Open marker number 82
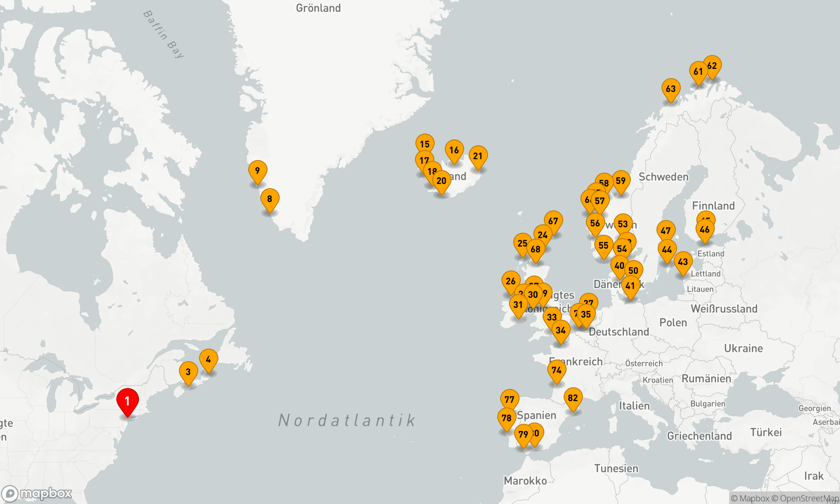 pyautogui.click(x=573, y=398)
